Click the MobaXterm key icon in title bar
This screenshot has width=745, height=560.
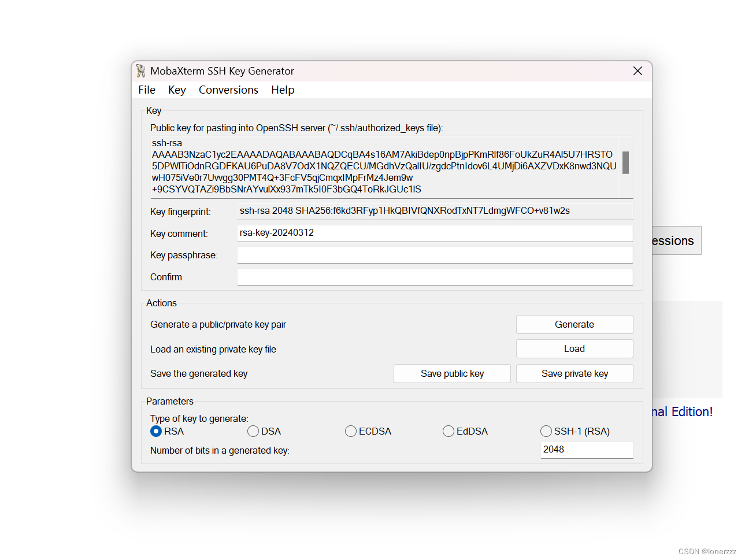coord(139,71)
